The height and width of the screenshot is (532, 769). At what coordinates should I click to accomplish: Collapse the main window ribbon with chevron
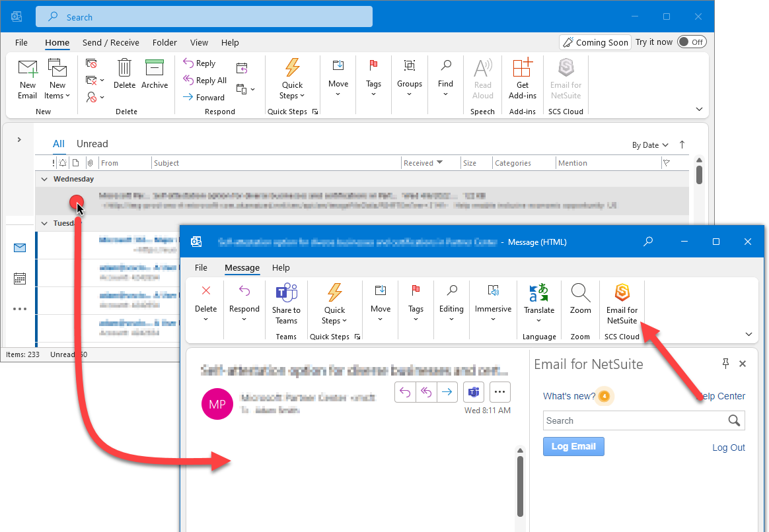tap(700, 110)
